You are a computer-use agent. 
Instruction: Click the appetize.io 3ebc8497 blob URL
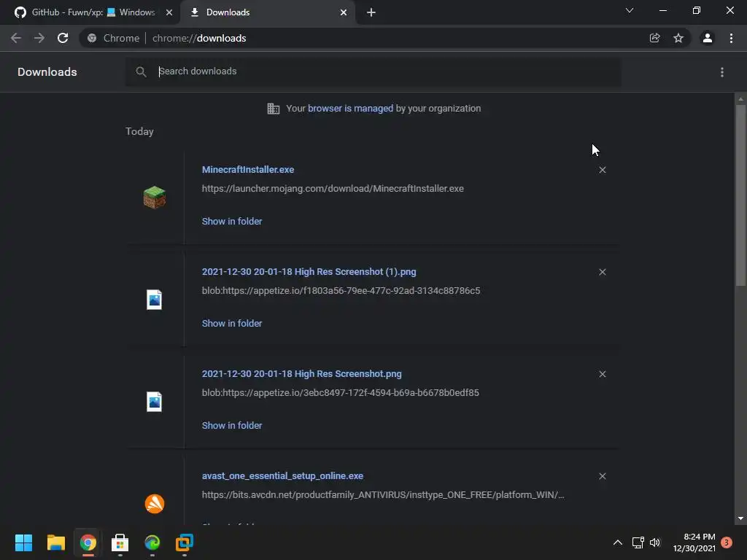[341, 393]
